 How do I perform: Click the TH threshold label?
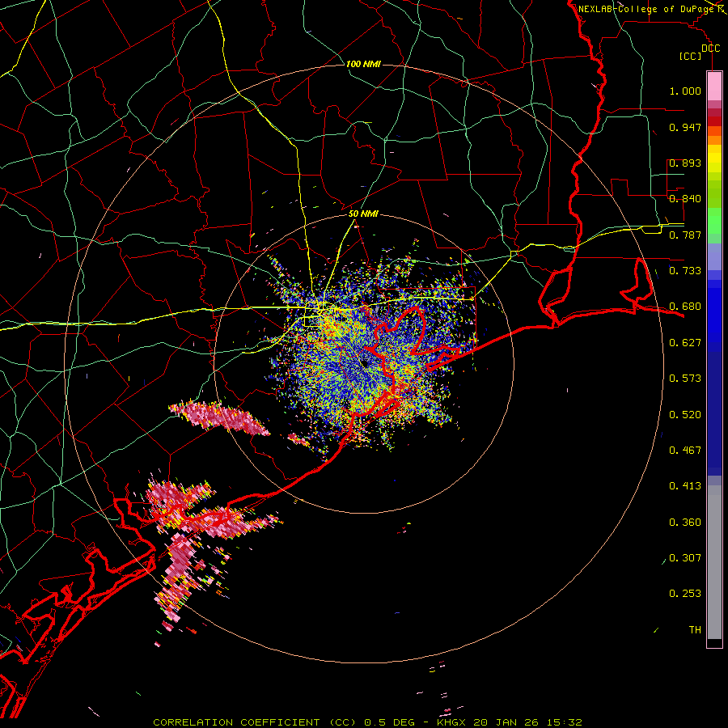[x=695, y=630]
